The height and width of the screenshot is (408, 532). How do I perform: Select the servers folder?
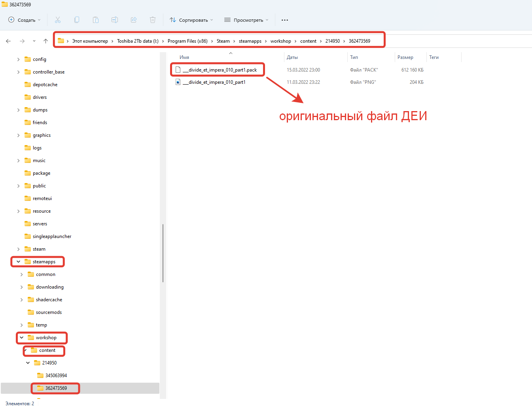coord(40,224)
